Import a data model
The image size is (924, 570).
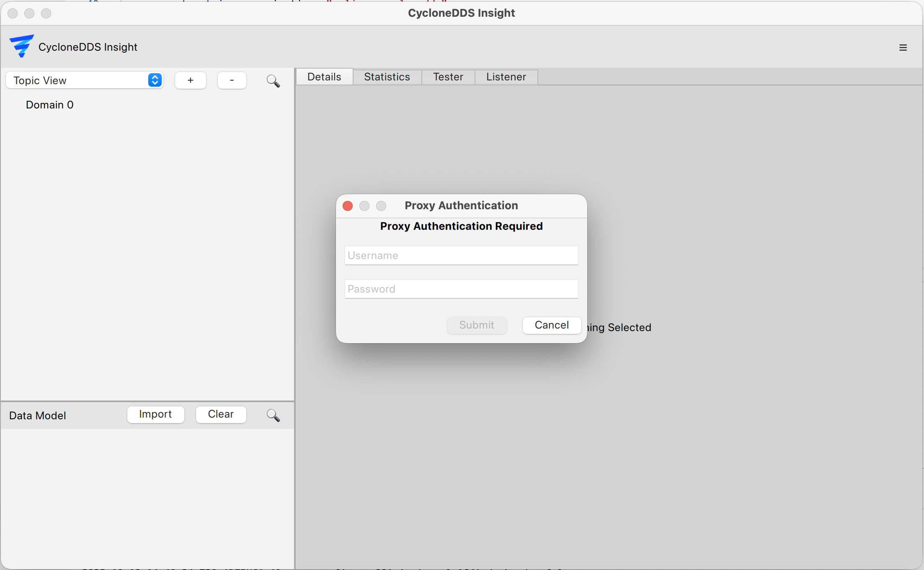155,415
